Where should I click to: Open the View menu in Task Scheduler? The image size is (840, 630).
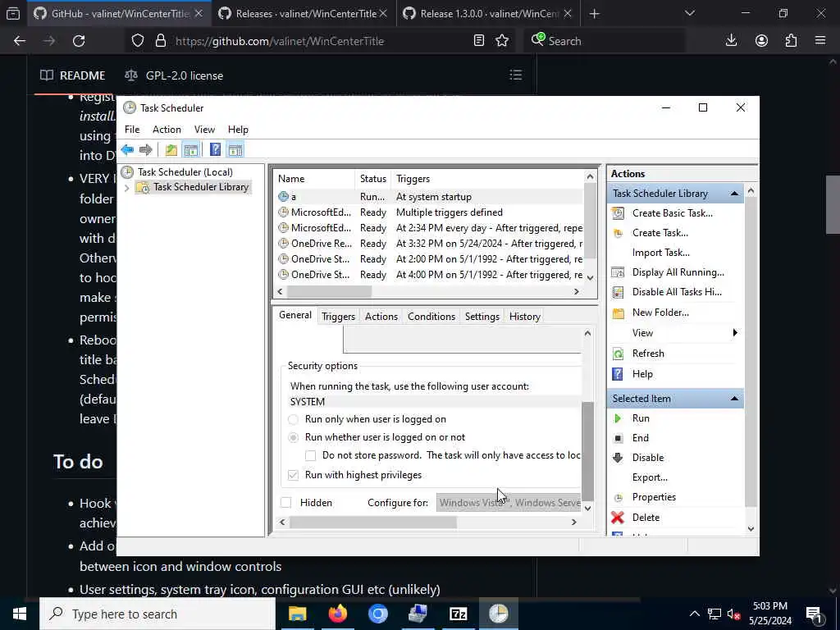coord(204,130)
